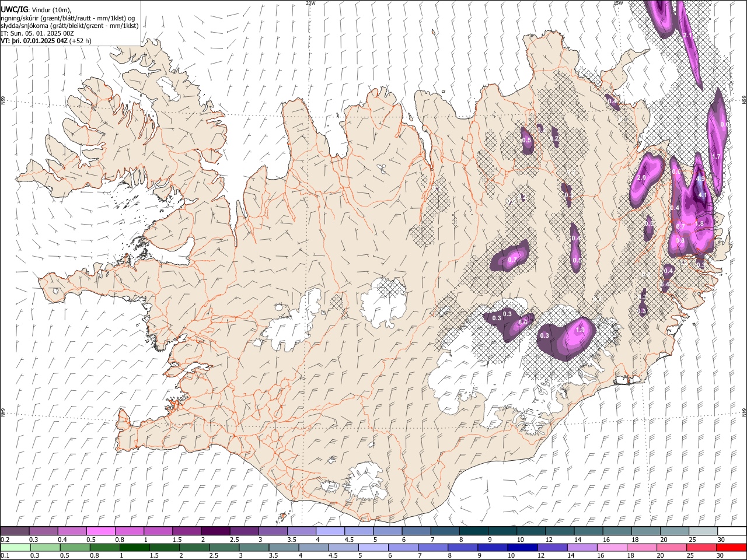
Task: Click the bright magenta swatch in the upper legend
Action: (x=100, y=531)
